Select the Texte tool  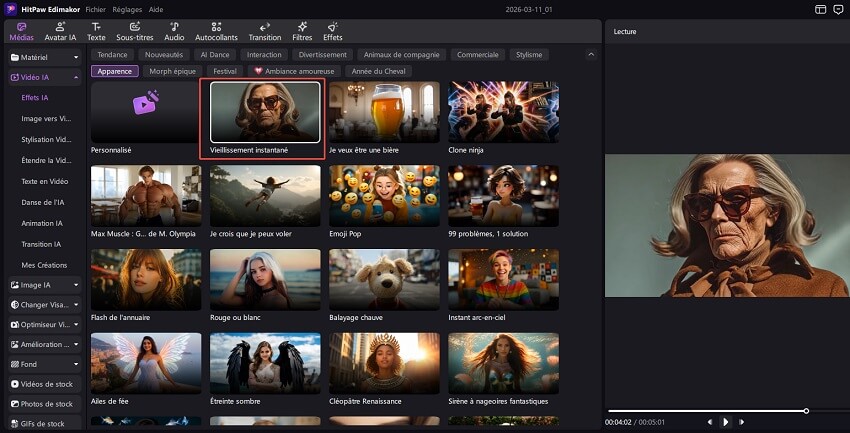(x=96, y=31)
